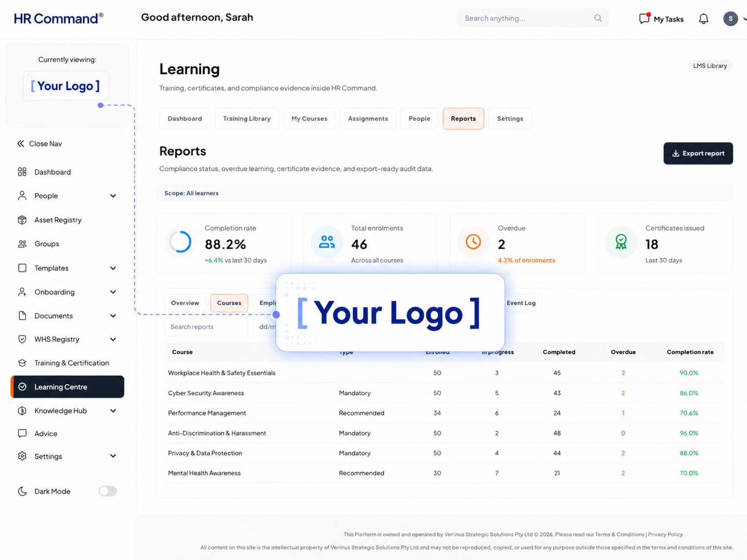Screen dimensions: 747x560
Task: Click the Workplace Health & Safety Essentials row
Action: coord(445,373)
